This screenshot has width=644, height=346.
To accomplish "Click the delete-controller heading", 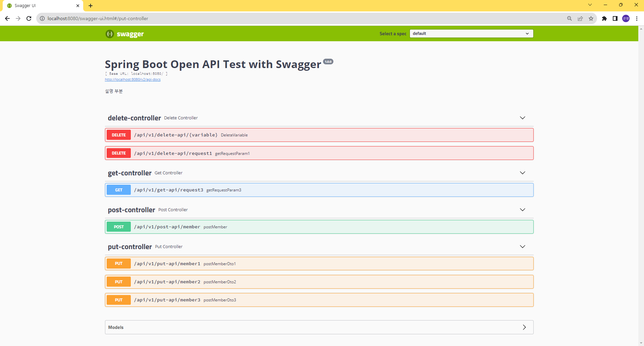I will pos(134,118).
